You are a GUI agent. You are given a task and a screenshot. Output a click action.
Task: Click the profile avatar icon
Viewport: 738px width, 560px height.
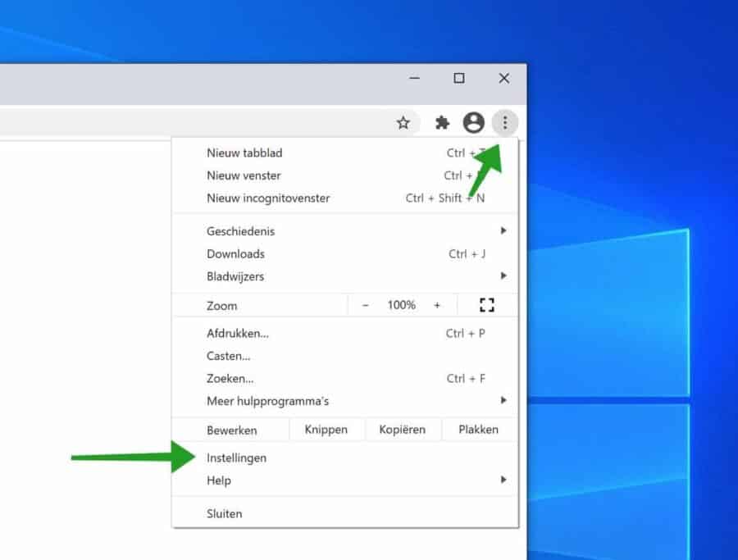click(x=473, y=123)
